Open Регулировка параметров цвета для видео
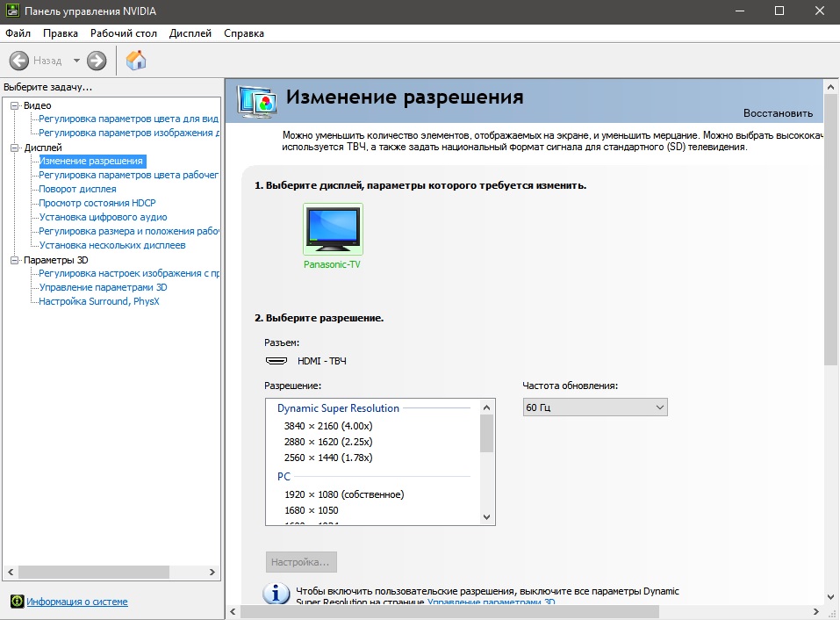The width and height of the screenshot is (840, 620). (128, 119)
